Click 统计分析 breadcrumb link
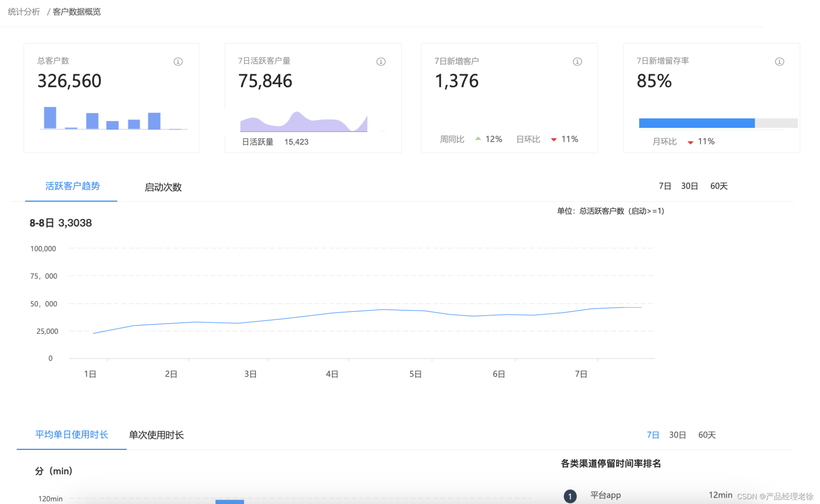 pos(24,12)
